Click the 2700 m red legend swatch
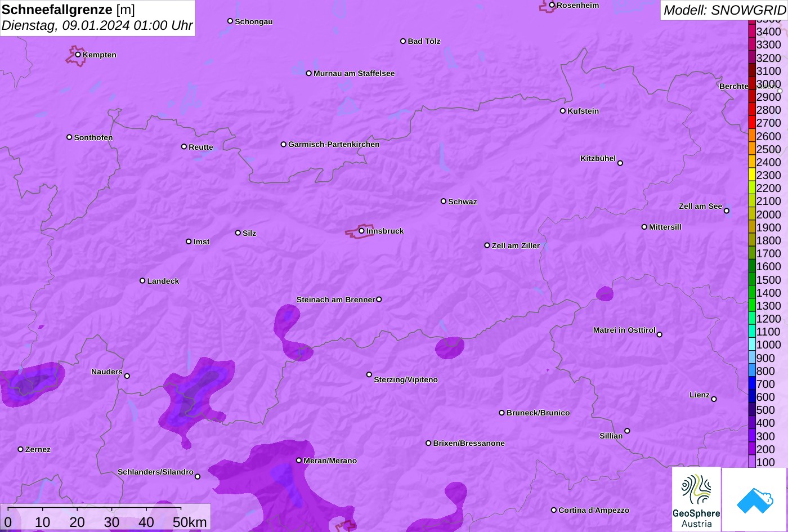Screen dimensions: 788x532 (x=752, y=123)
